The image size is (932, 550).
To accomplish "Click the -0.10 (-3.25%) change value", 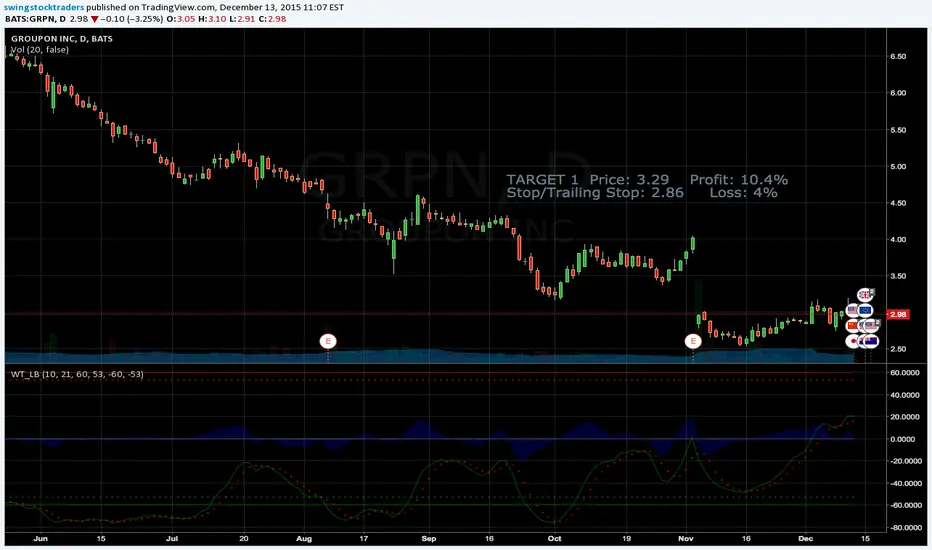I will coord(131,19).
